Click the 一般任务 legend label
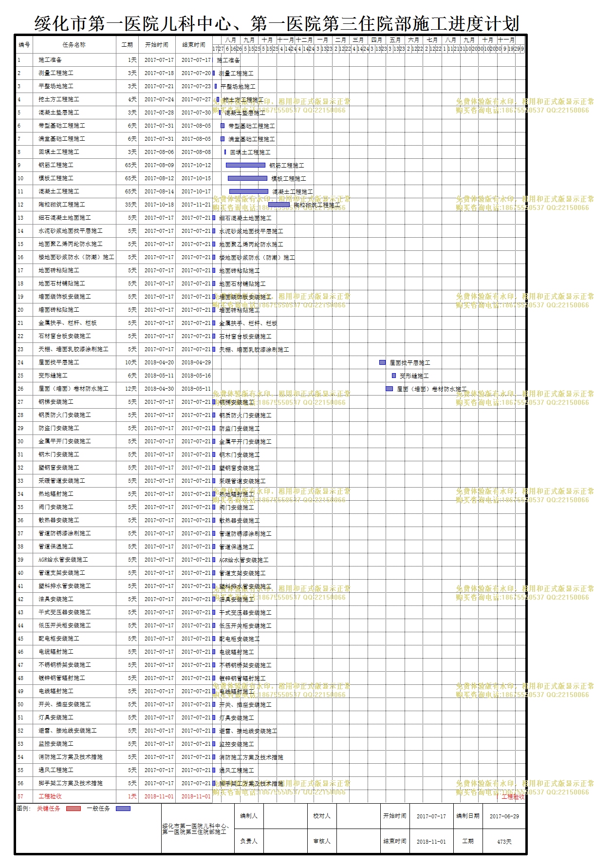This screenshot has width=594, height=868. coord(98,809)
